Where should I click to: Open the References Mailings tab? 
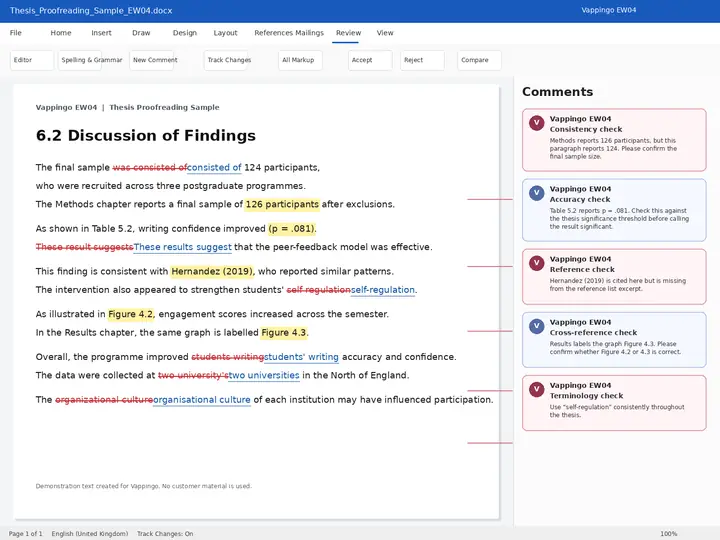289,33
